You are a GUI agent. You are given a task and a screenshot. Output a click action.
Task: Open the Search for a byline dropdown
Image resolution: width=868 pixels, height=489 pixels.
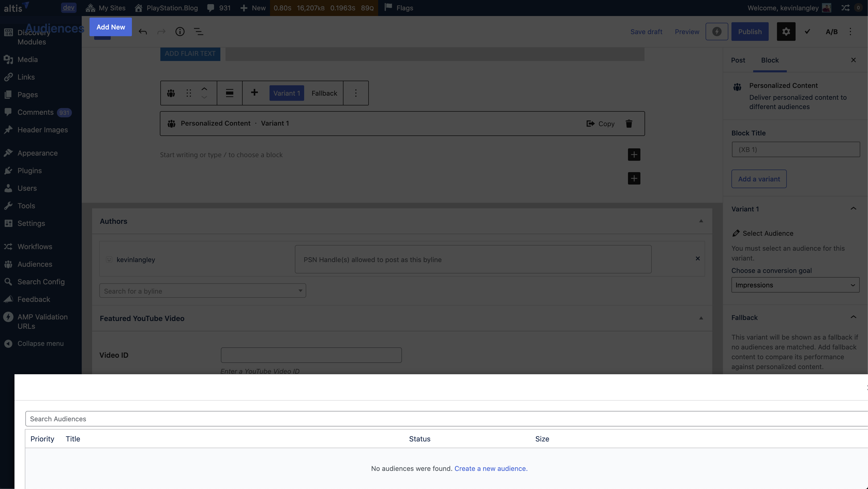[x=203, y=291]
